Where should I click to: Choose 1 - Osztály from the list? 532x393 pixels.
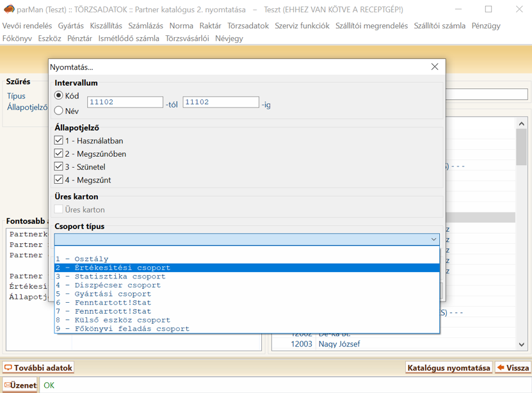[247, 259]
